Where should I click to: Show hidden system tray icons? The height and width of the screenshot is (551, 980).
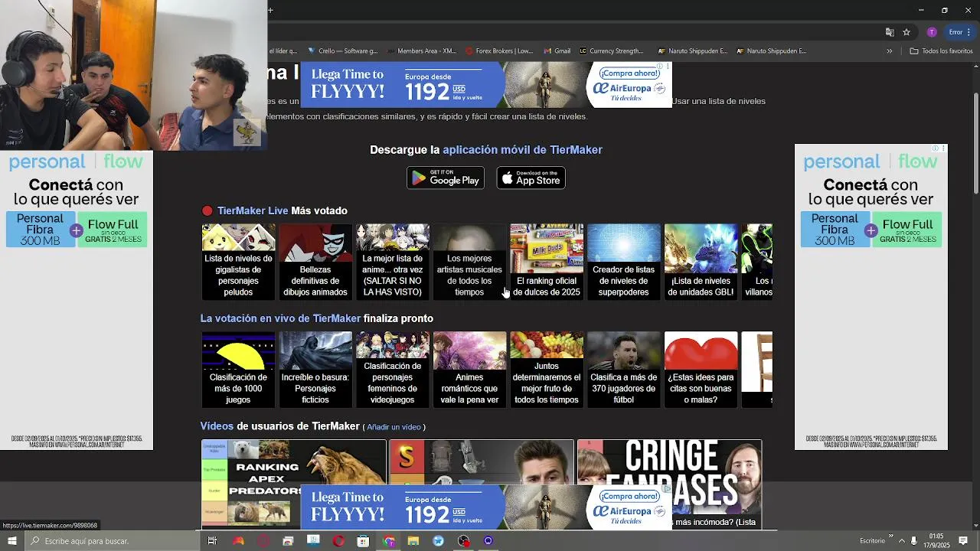tap(901, 541)
